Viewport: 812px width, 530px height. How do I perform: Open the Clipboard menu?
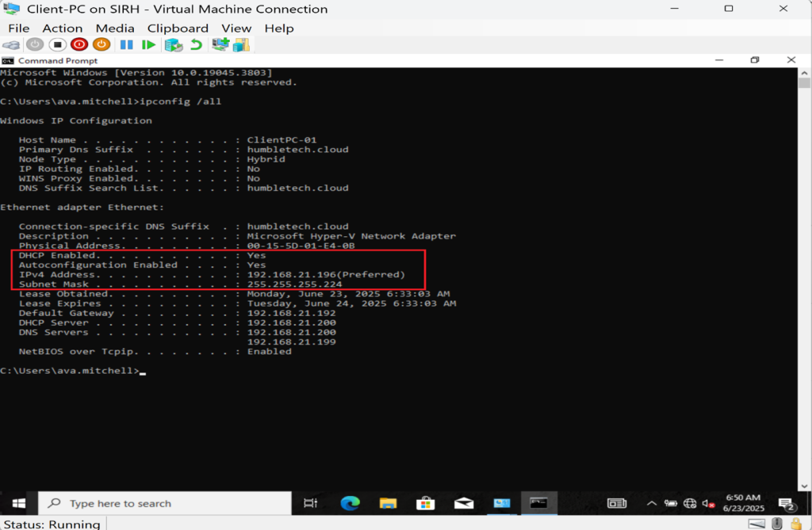click(x=178, y=29)
